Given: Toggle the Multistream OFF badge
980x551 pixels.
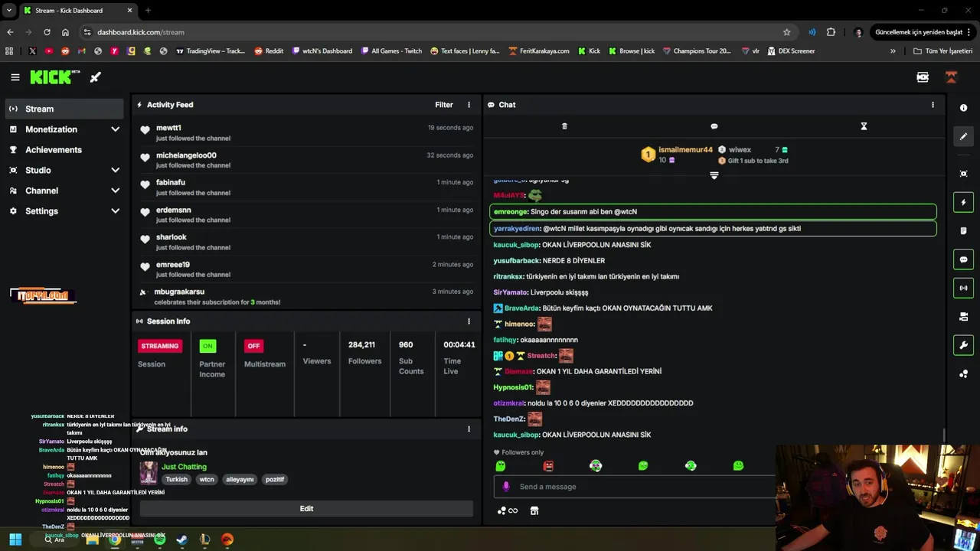Looking at the screenshot, I should point(253,346).
